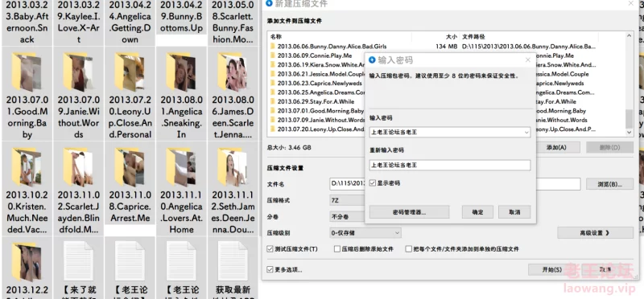Click the 新建压缩文件 window's app icon
The height and width of the screenshot is (299, 644).
click(x=269, y=4)
